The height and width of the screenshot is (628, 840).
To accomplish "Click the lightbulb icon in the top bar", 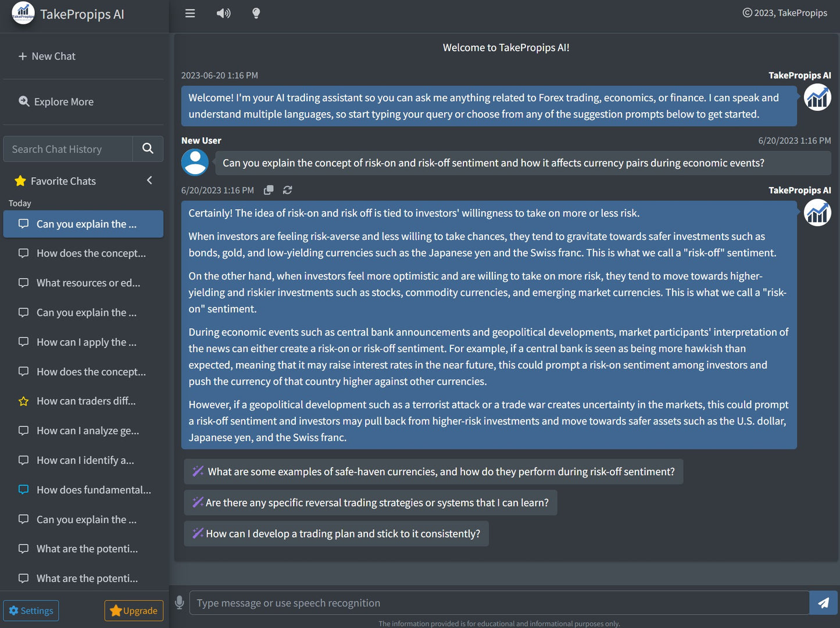I will pyautogui.click(x=256, y=13).
